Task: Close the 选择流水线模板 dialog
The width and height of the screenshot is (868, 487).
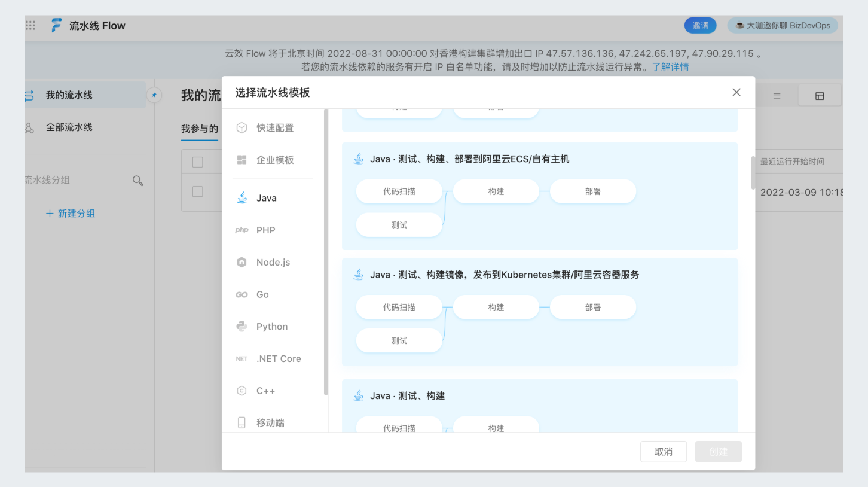Action: coord(736,92)
